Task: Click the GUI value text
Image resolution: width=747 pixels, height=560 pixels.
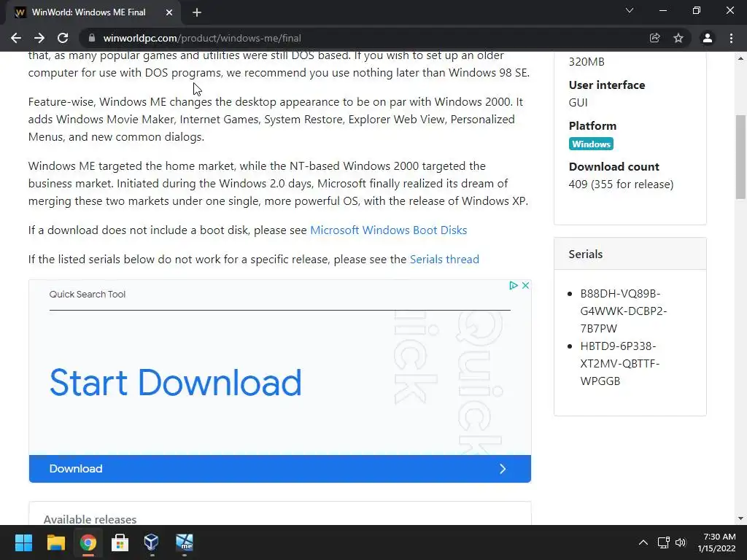Action: (x=578, y=102)
